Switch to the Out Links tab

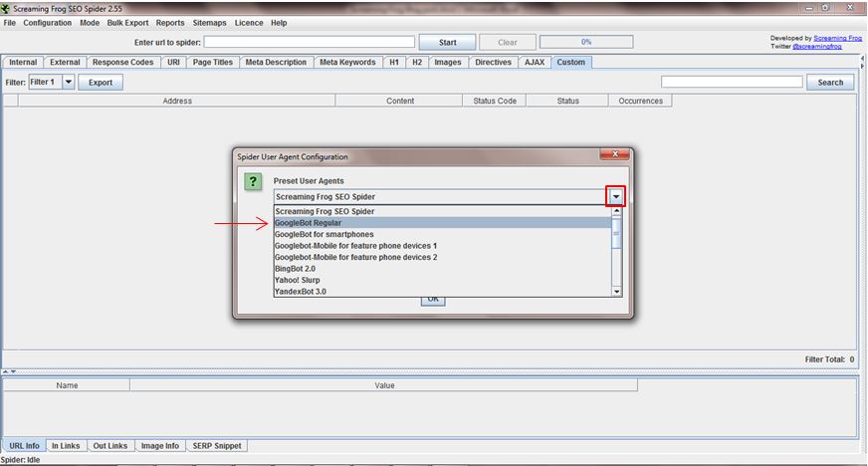pyautogui.click(x=110, y=445)
